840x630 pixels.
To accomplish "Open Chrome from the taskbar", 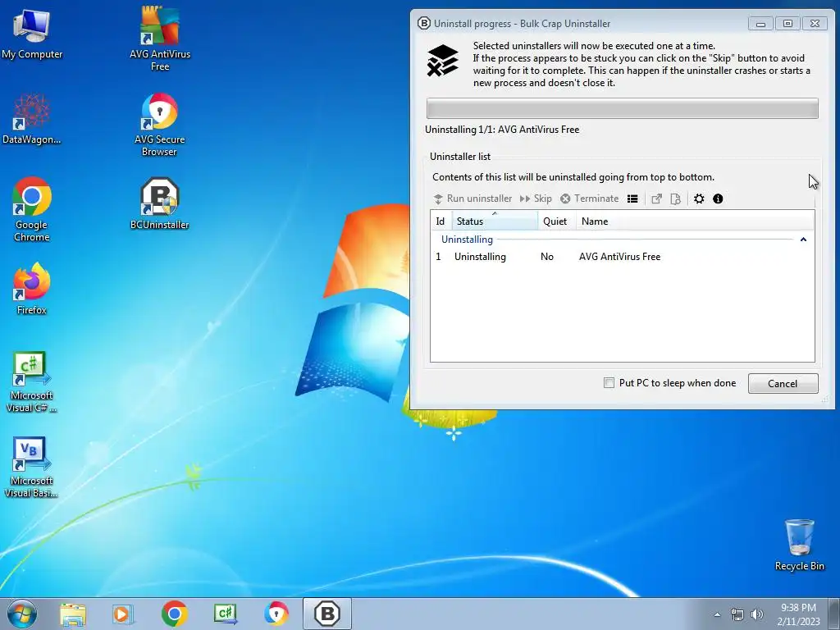I will coord(174,614).
